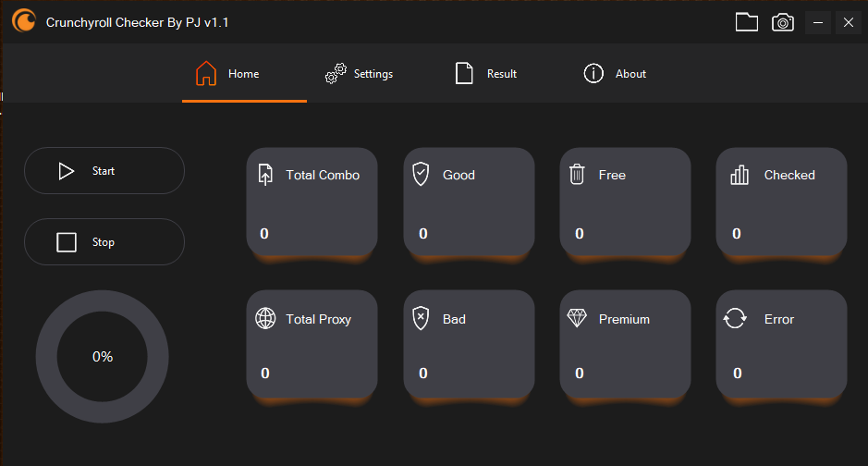
Task: Click the Total Combo upload file icon
Action: pyautogui.click(x=265, y=175)
